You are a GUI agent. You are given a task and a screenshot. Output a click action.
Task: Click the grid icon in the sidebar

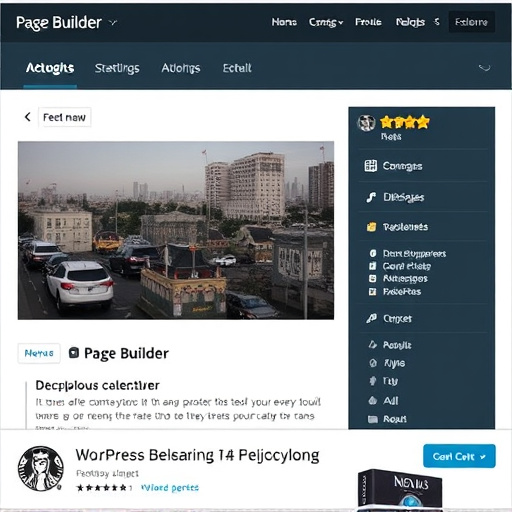pyautogui.click(x=371, y=166)
